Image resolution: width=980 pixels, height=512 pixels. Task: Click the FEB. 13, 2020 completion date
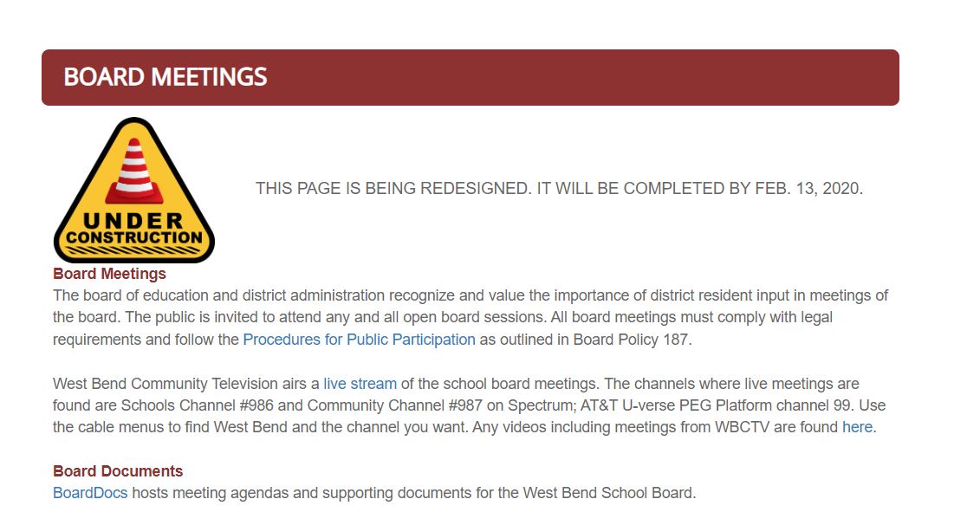808,188
